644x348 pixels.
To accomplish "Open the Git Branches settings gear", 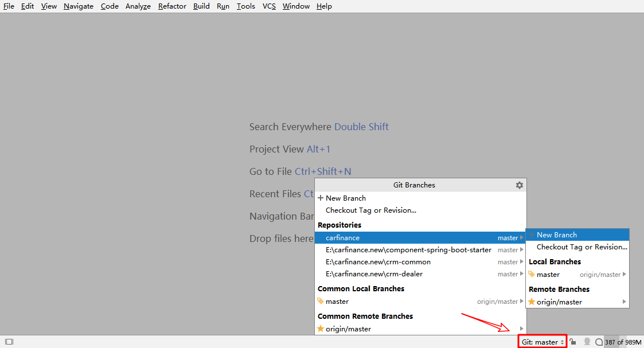I will pyautogui.click(x=519, y=185).
